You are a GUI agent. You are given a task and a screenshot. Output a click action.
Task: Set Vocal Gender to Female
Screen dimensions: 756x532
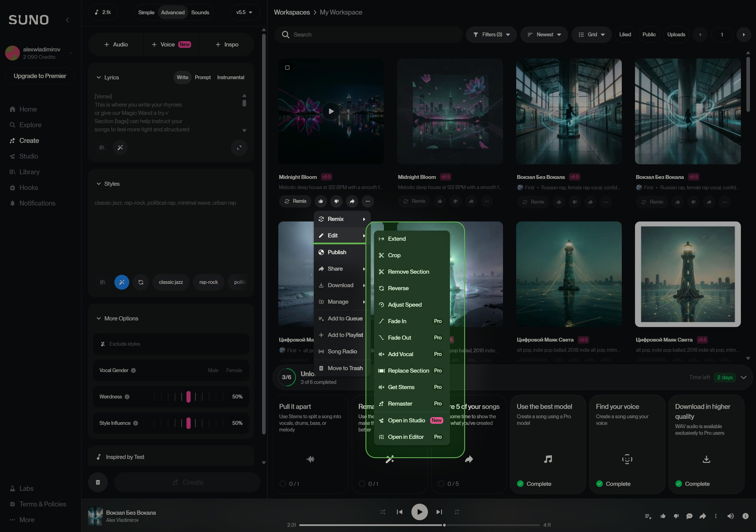tap(234, 370)
